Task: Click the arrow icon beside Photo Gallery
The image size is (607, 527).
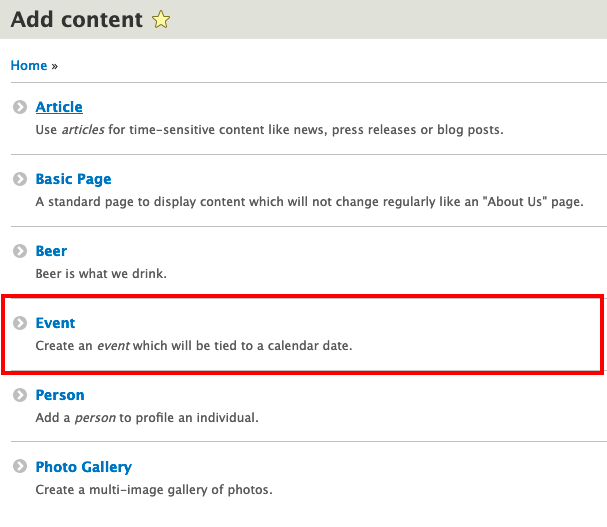Action: point(19,467)
